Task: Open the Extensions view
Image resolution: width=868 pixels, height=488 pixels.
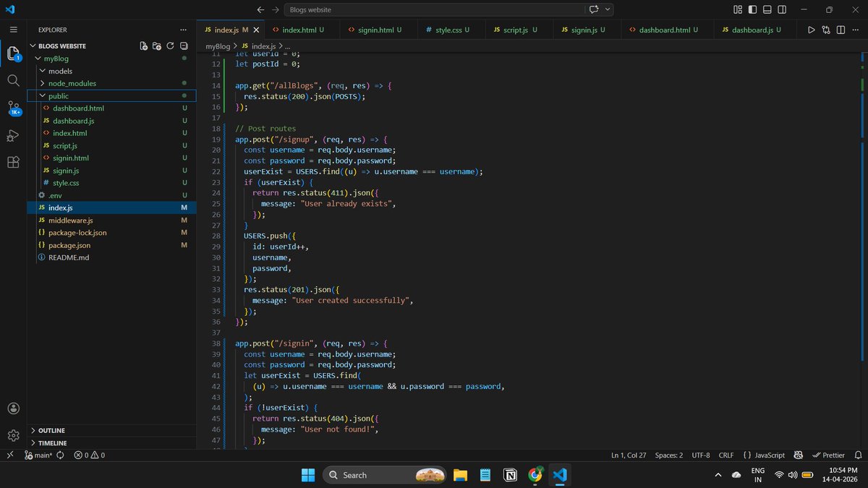Action: 13,162
